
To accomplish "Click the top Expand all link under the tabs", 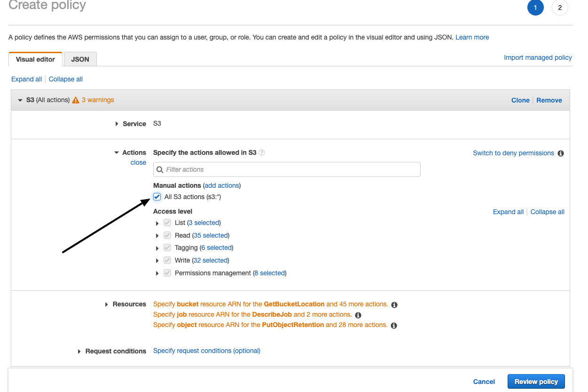I will pos(27,79).
